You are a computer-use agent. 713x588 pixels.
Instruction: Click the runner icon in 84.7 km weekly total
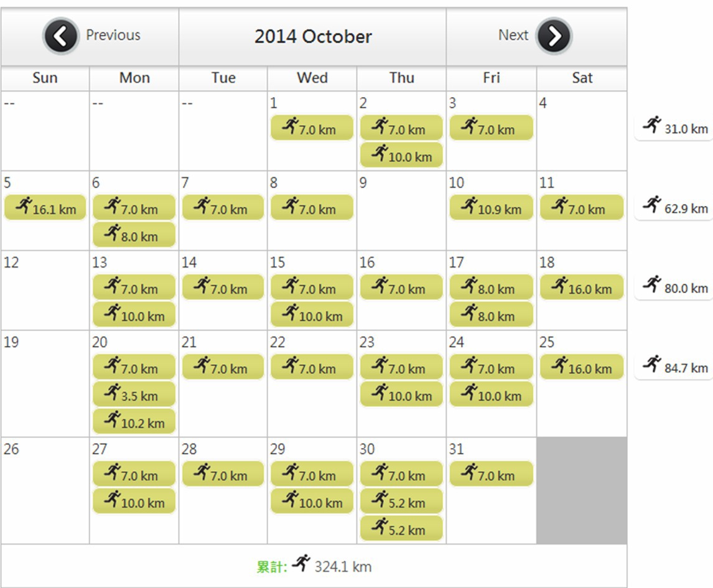652,363
